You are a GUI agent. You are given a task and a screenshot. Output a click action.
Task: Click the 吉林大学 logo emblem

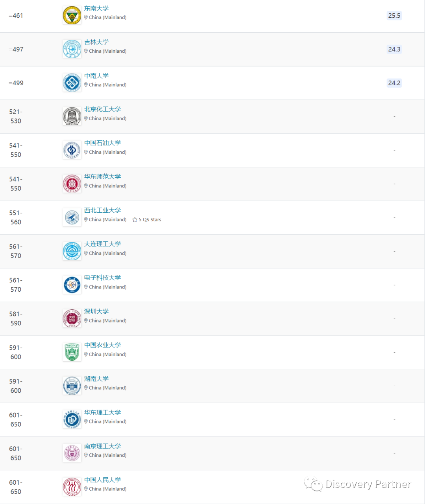click(72, 49)
